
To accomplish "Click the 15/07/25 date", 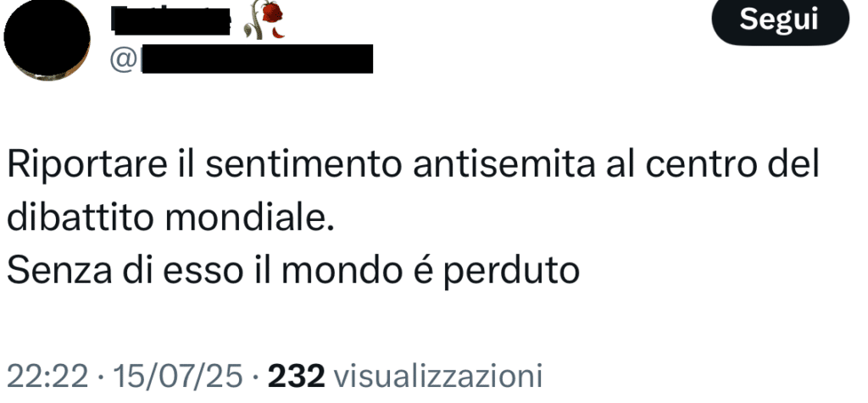I will pos(178,377).
